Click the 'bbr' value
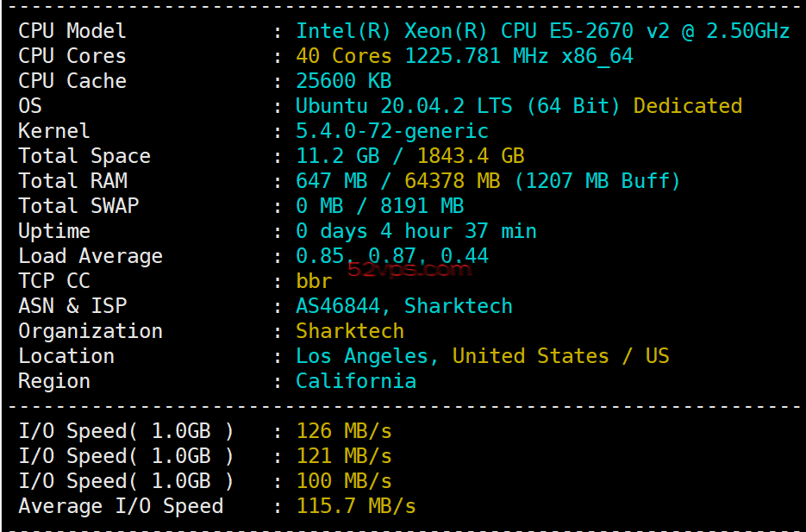Image resolution: width=806 pixels, height=532 pixels. pos(314,281)
